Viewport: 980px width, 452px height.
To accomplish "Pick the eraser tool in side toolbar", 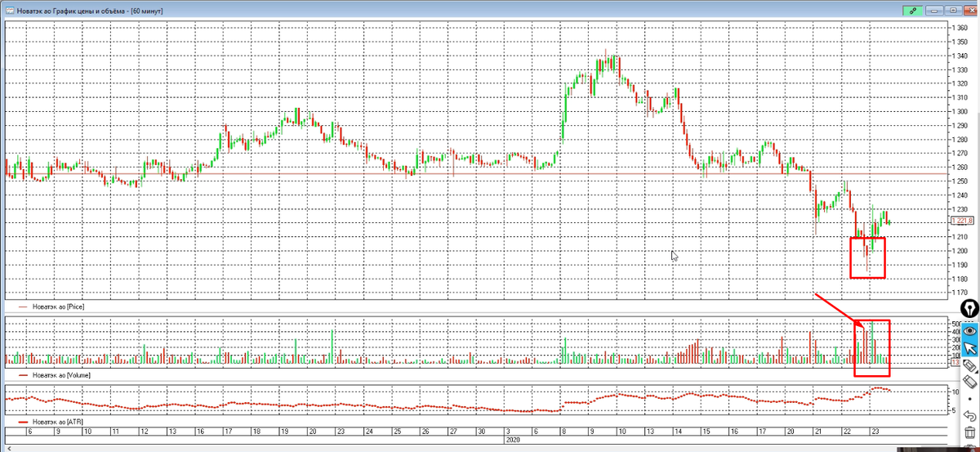I will tap(969, 382).
